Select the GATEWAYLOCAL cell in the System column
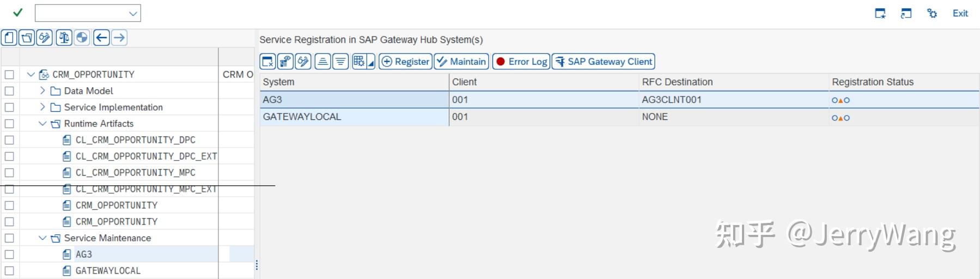The height and width of the screenshot is (279, 980). coord(354,117)
